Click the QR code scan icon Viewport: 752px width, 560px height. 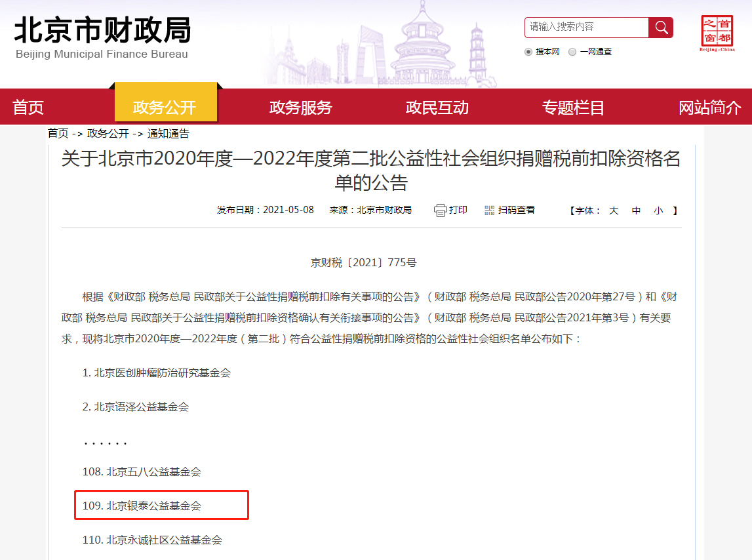pos(489,210)
